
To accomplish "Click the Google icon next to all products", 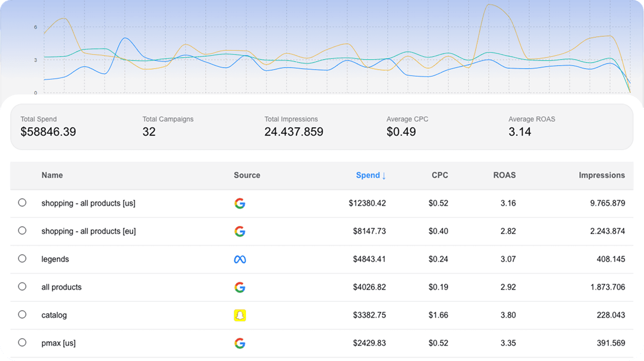I will click(240, 287).
